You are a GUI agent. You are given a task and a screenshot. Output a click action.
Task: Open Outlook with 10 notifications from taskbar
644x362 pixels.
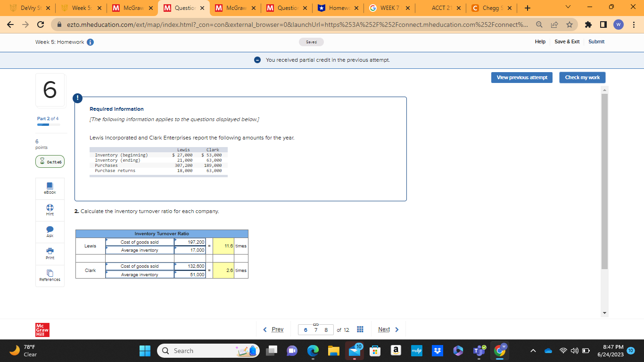(x=355, y=351)
